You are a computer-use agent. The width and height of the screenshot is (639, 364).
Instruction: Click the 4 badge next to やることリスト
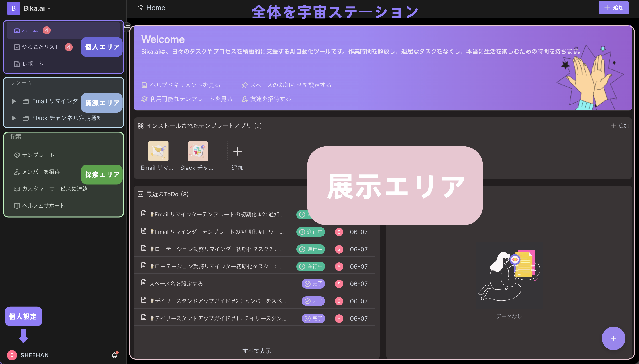(x=69, y=47)
